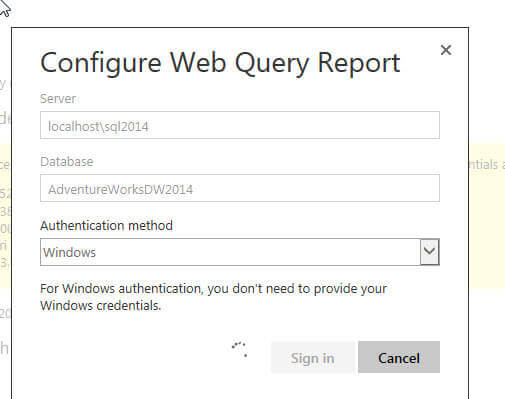Click the "Server" label

coord(58,99)
